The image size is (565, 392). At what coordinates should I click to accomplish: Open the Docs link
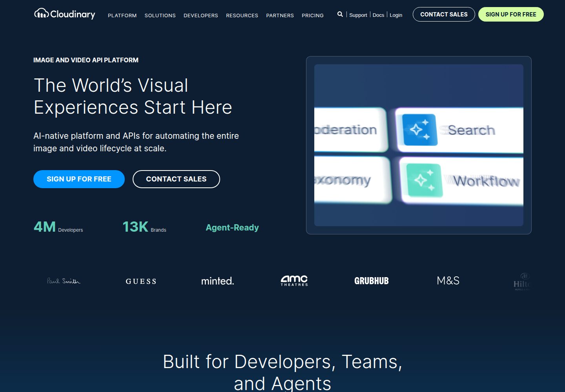point(378,15)
